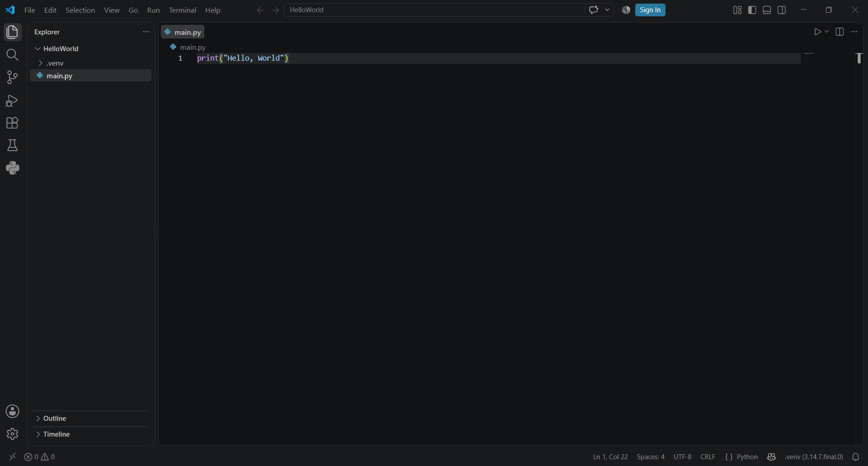Select main.py in the Explorer tree
The width and height of the screenshot is (868, 466).
[90, 76]
